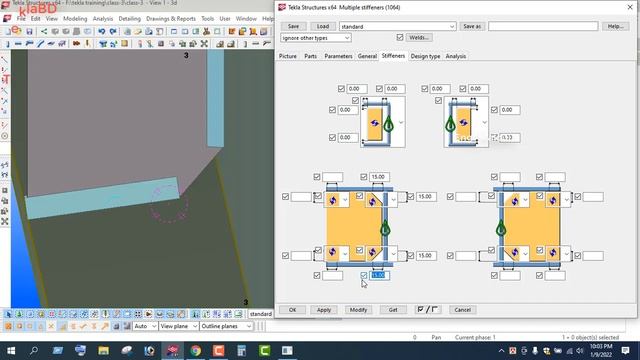Open the View plane dropdown
This screenshot has width=640, height=360.
pos(178,326)
